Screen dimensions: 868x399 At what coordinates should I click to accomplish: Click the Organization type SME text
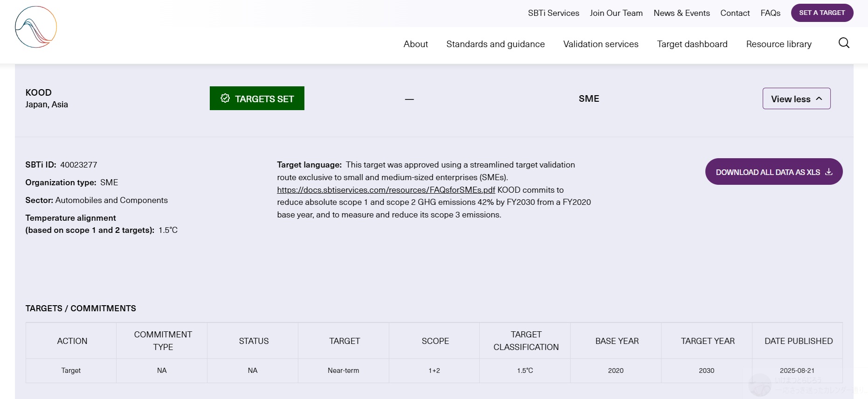click(x=72, y=182)
